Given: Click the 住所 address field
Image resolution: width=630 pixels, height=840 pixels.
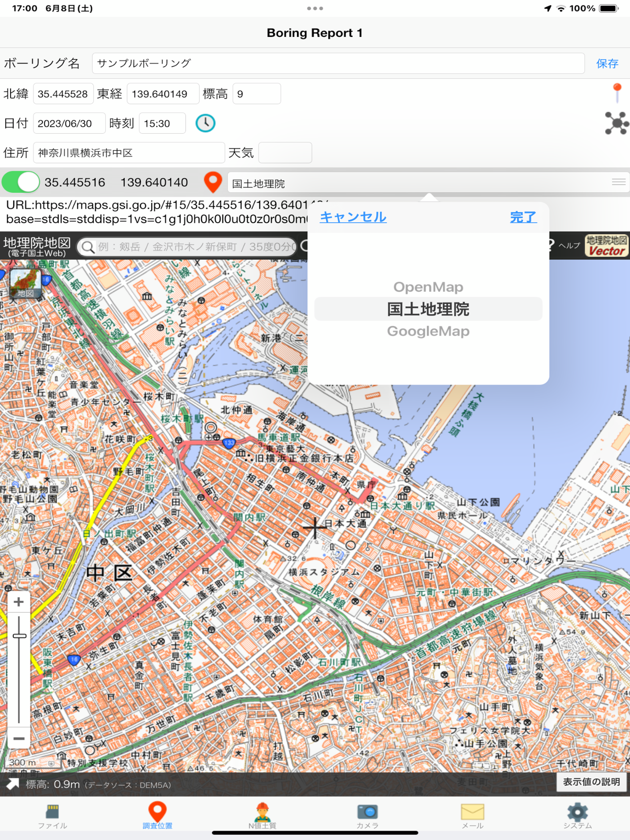Looking at the screenshot, I should pos(129,153).
